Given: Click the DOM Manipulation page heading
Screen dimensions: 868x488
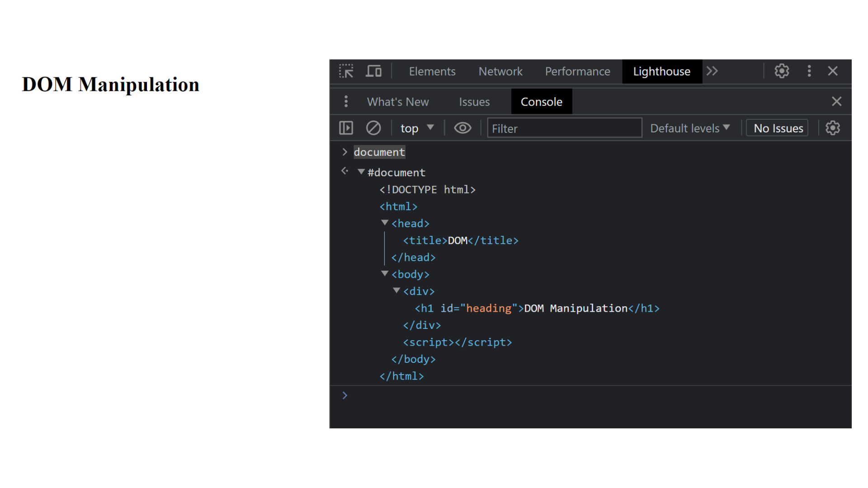Looking at the screenshot, I should pos(111,84).
